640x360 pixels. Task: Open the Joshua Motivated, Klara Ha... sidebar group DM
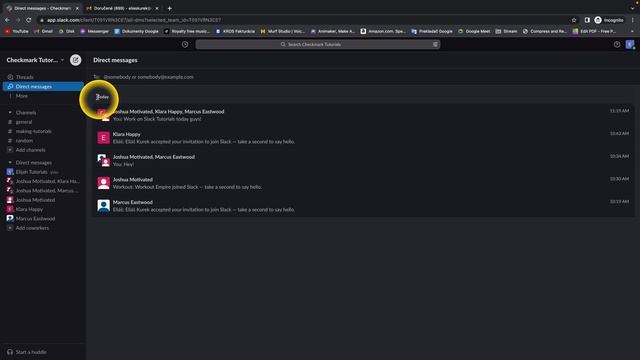coord(43,181)
